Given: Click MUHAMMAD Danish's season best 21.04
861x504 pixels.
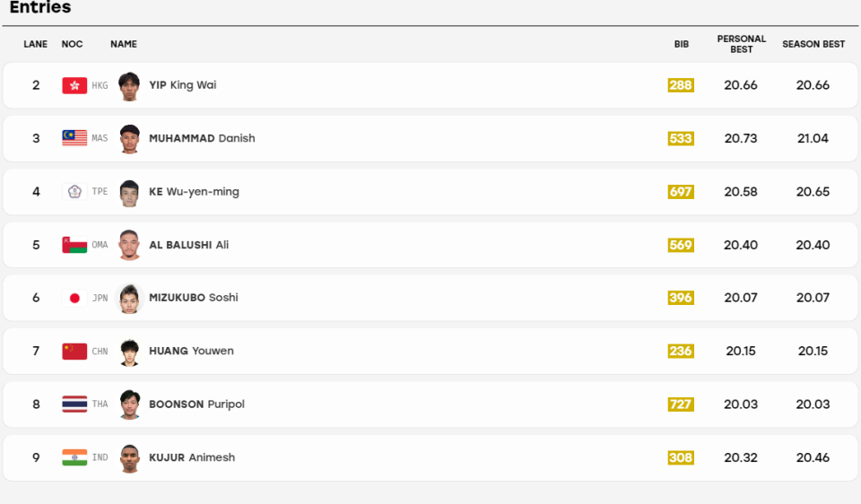Looking at the screenshot, I should click(813, 138).
